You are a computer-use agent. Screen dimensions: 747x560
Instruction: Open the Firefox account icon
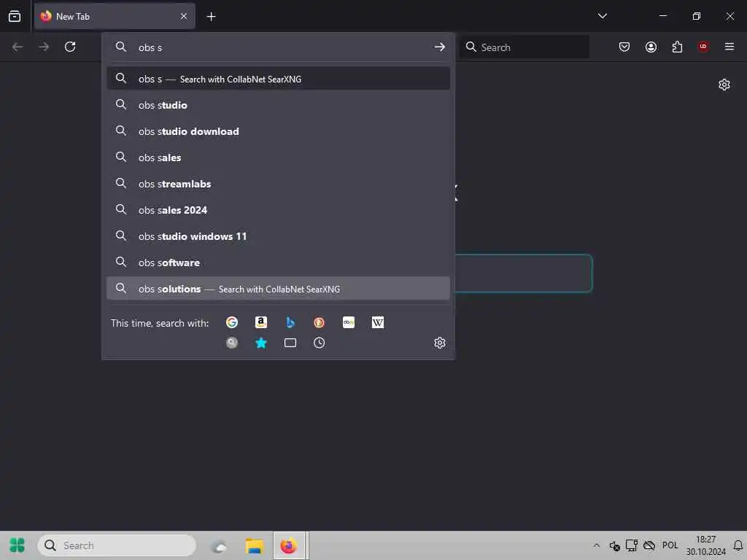tap(651, 47)
